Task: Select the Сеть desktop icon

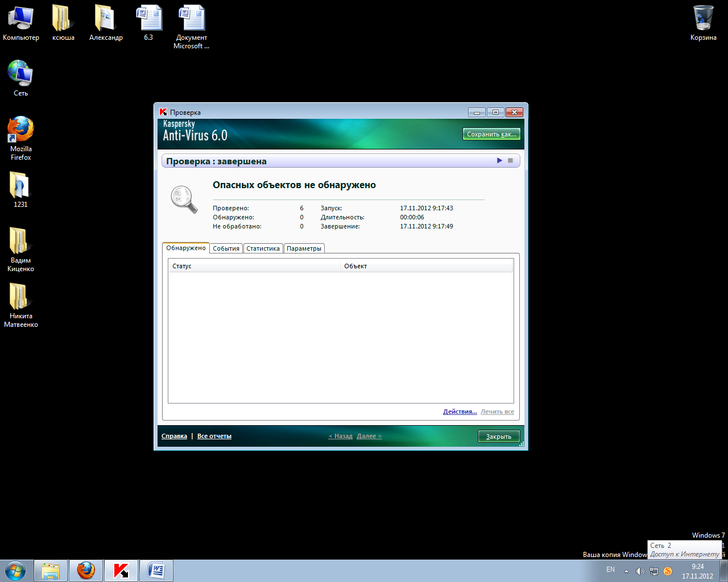Action: [20, 78]
